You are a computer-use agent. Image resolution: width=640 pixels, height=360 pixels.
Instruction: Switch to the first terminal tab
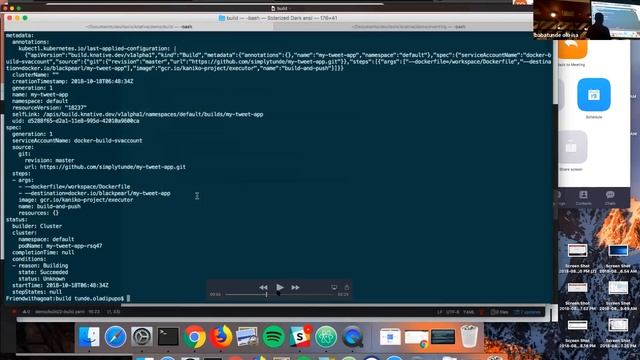(x=139, y=27)
